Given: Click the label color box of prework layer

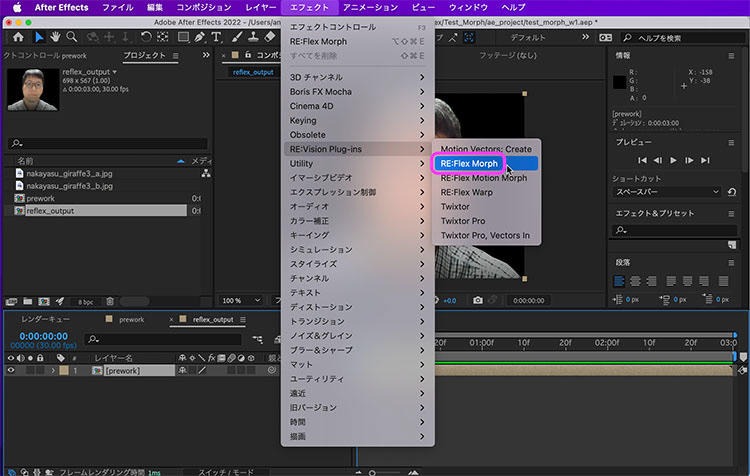Looking at the screenshot, I should pos(64,370).
